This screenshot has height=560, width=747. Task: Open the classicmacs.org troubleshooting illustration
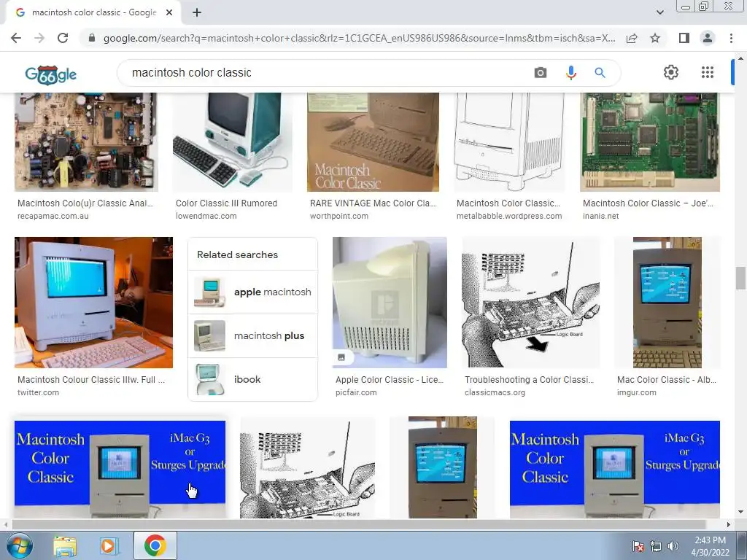pyautogui.click(x=531, y=303)
